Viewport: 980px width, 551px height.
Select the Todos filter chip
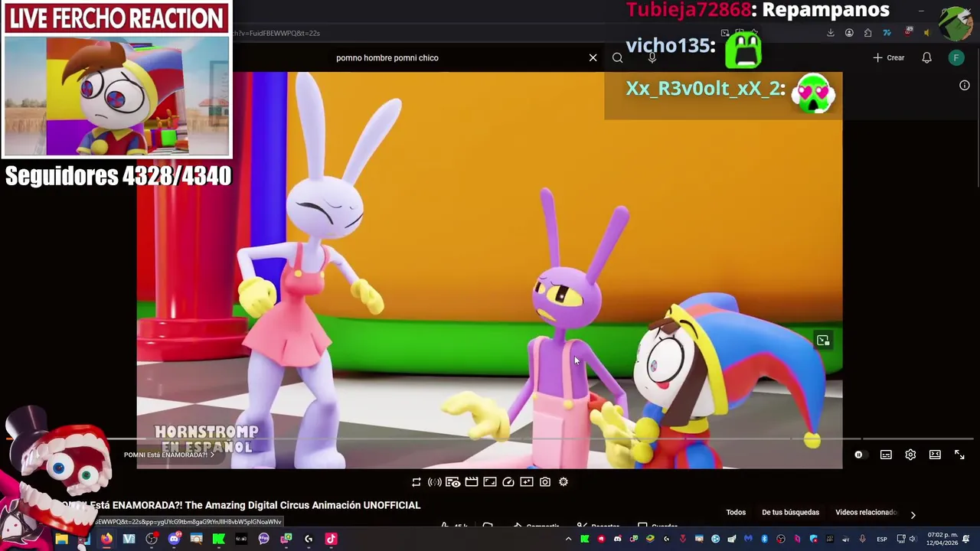point(736,513)
